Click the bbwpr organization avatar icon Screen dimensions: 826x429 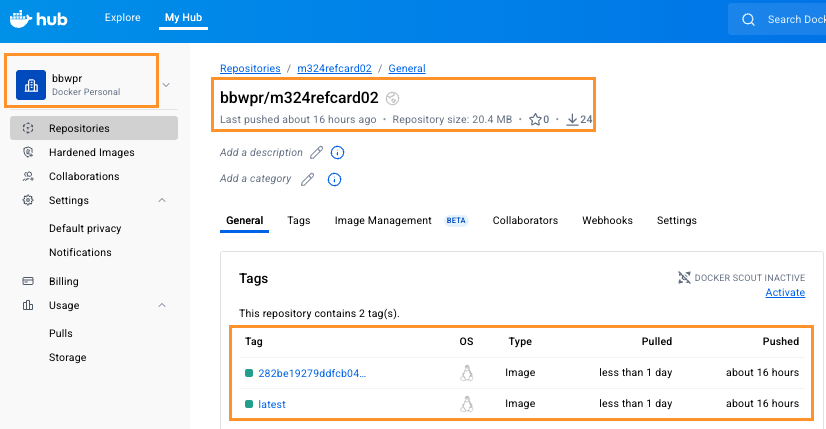coord(31,85)
